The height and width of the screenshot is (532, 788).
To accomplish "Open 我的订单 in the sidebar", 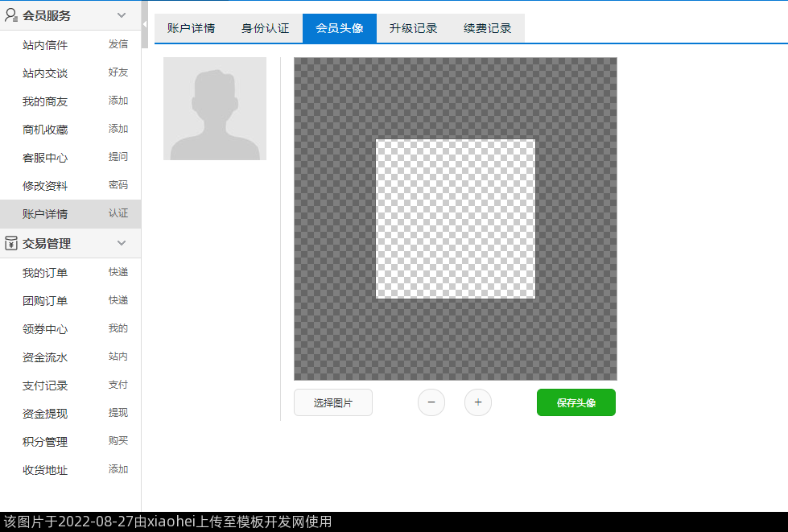I will (x=45, y=273).
